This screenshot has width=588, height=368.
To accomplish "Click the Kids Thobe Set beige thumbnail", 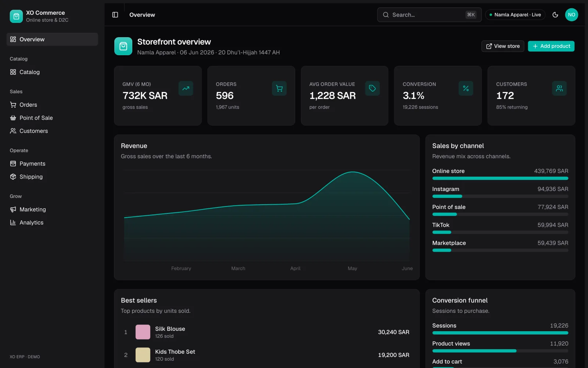I will [143, 355].
